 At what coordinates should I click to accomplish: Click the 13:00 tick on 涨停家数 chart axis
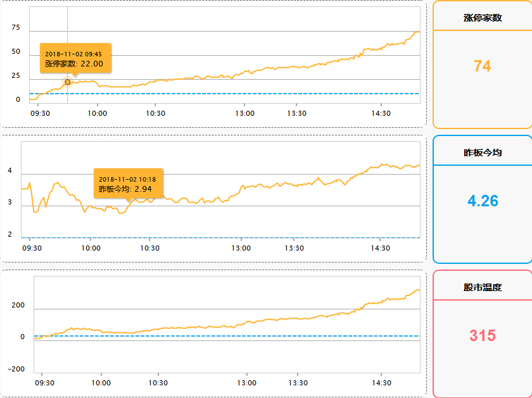[x=244, y=113]
